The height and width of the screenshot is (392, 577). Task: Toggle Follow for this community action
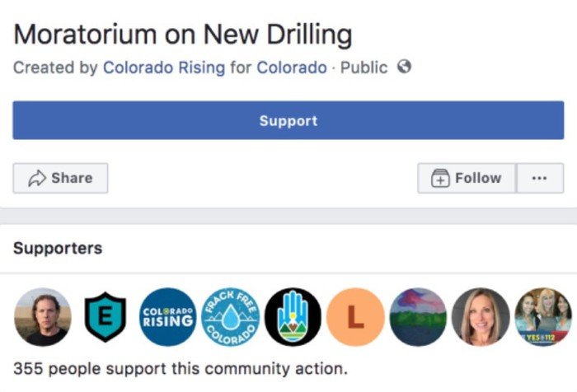[467, 178]
